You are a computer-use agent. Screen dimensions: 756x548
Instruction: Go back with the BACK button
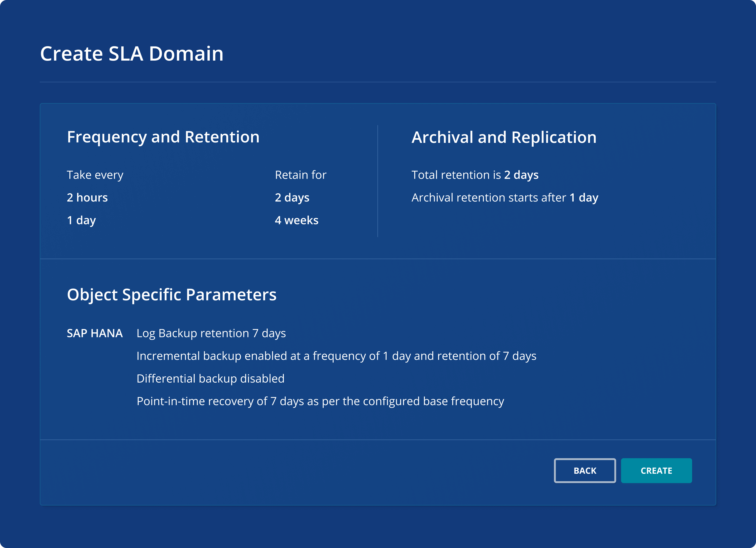click(585, 470)
